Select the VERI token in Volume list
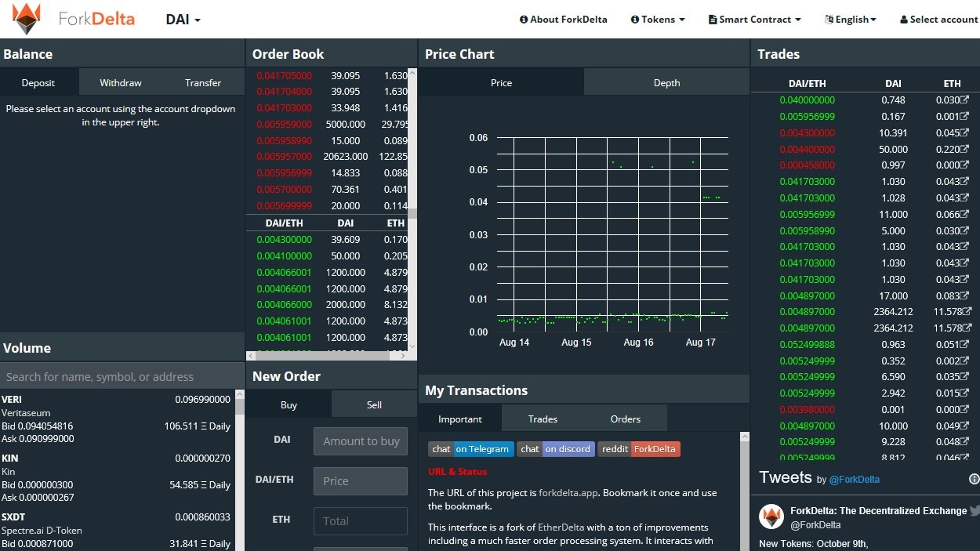 116,419
